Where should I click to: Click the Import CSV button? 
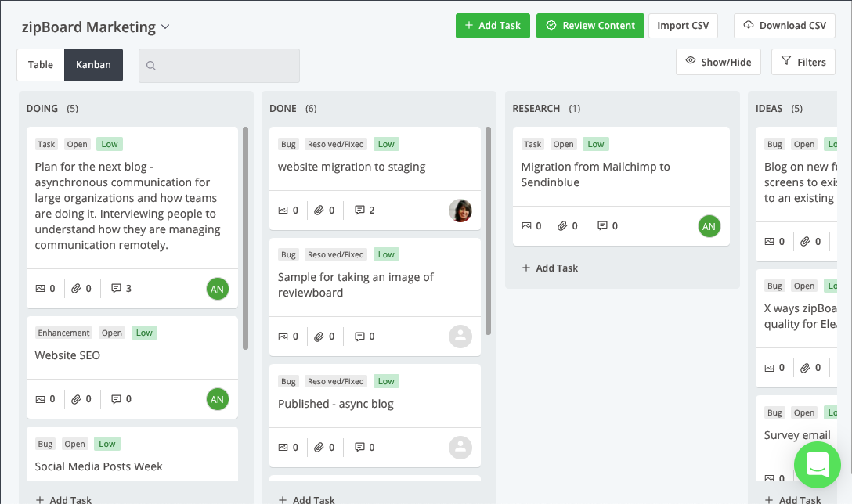(x=683, y=26)
